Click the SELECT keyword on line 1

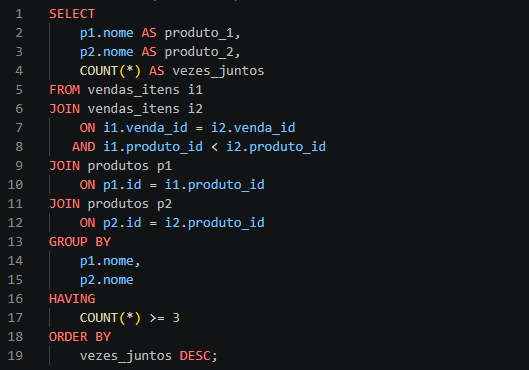[72, 14]
